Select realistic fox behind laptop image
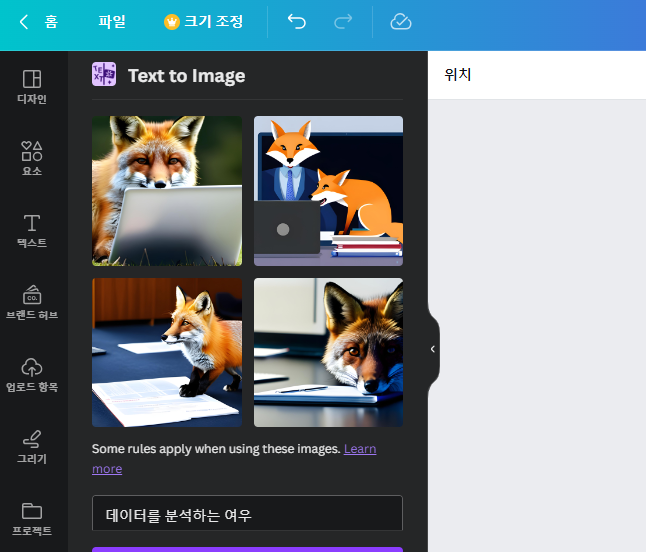 [x=167, y=191]
